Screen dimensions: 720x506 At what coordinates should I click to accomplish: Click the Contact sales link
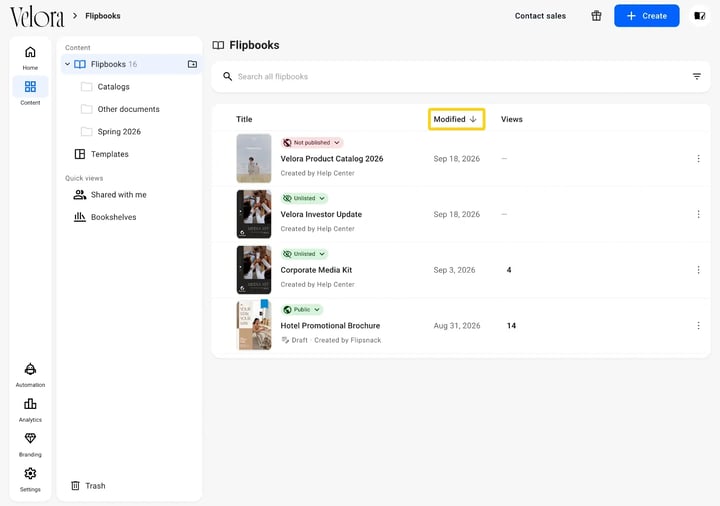(540, 16)
